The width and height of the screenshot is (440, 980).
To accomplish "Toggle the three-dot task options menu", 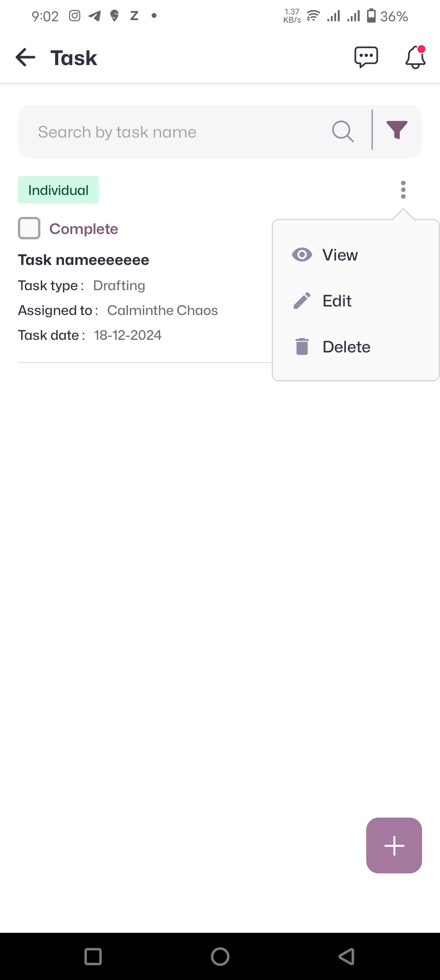I will 403,190.
